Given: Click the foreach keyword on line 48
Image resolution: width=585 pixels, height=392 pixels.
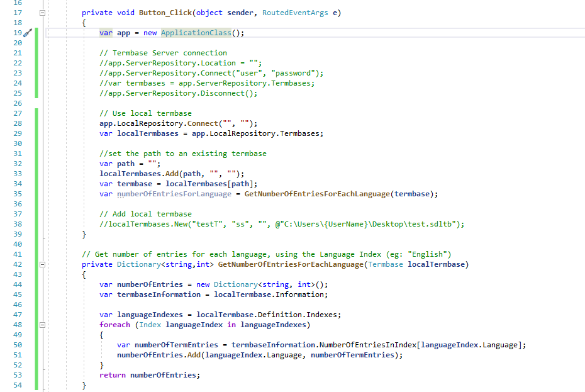Looking at the screenshot, I should tap(115, 325).
